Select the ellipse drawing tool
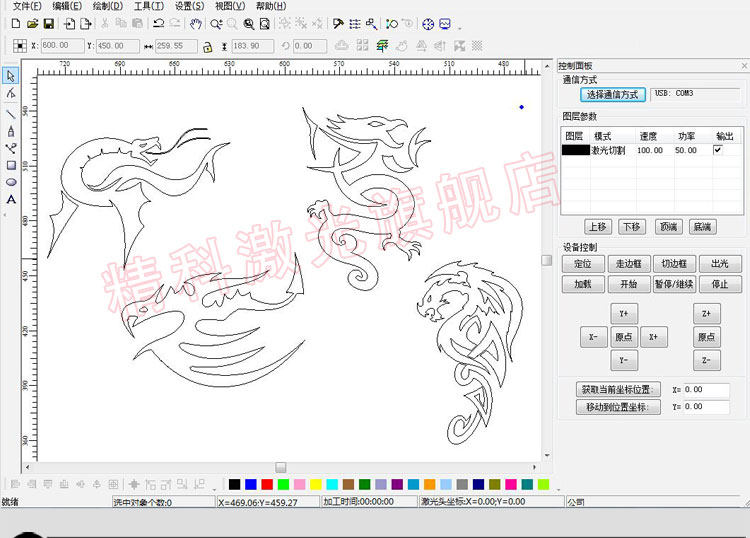Viewport: 750px width, 538px height. [x=11, y=182]
